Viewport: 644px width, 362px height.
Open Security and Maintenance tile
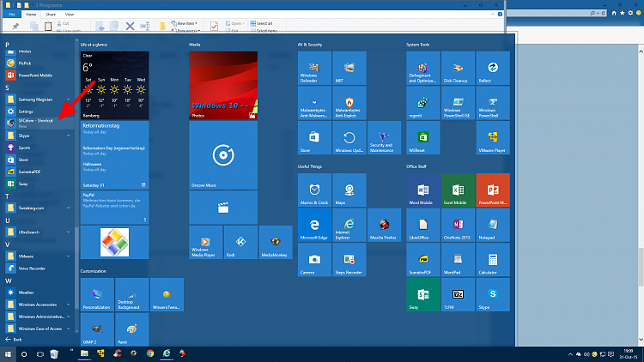384,138
